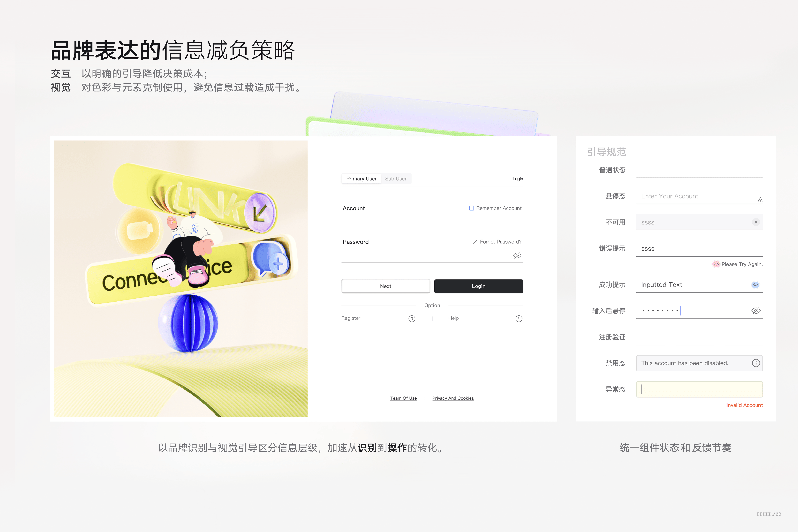Click the Account label
The image size is (798, 532).
pyautogui.click(x=354, y=208)
